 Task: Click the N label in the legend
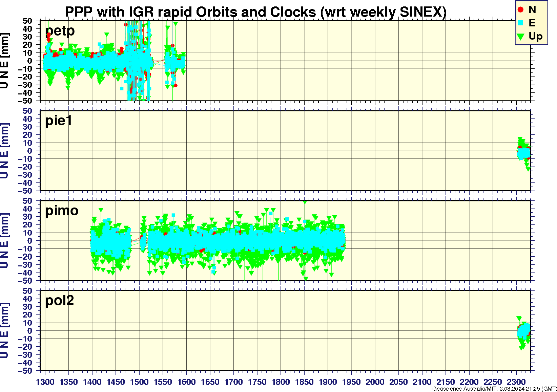[532, 10]
